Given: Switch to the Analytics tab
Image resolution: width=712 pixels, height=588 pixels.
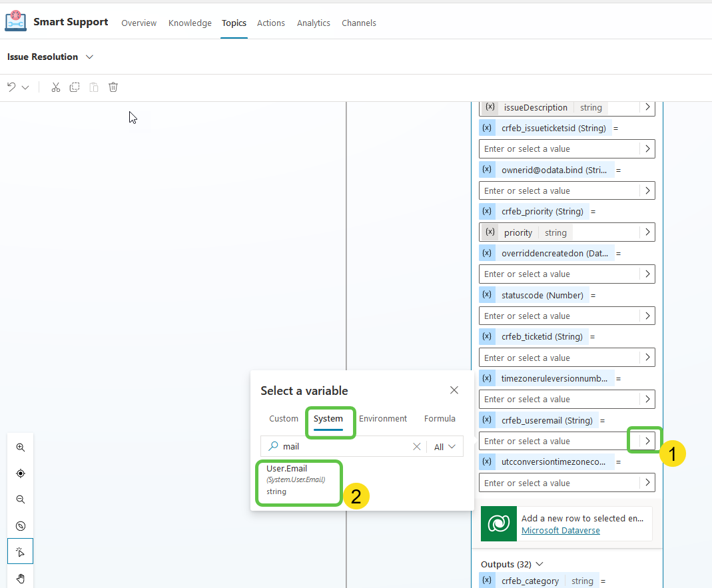Looking at the screenshot, I should click(x=313, y=23).
